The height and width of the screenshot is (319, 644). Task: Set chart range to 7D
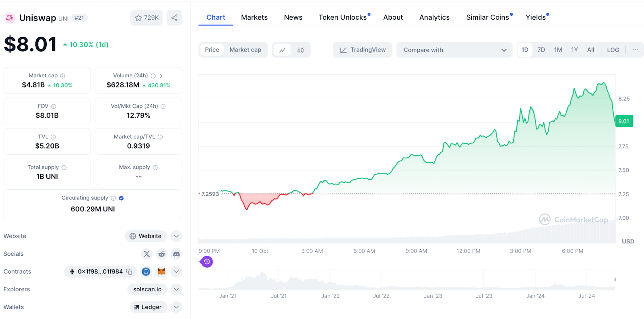click(541, 50)
